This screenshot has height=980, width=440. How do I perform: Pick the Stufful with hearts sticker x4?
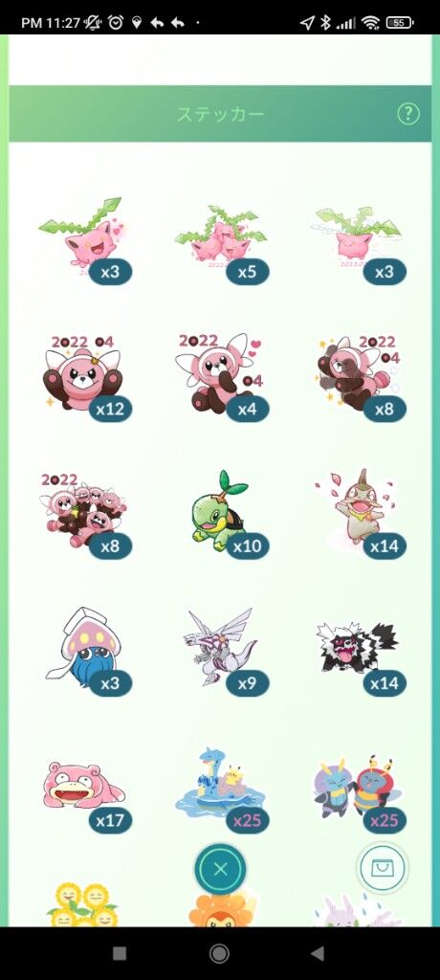pos(223,377)
